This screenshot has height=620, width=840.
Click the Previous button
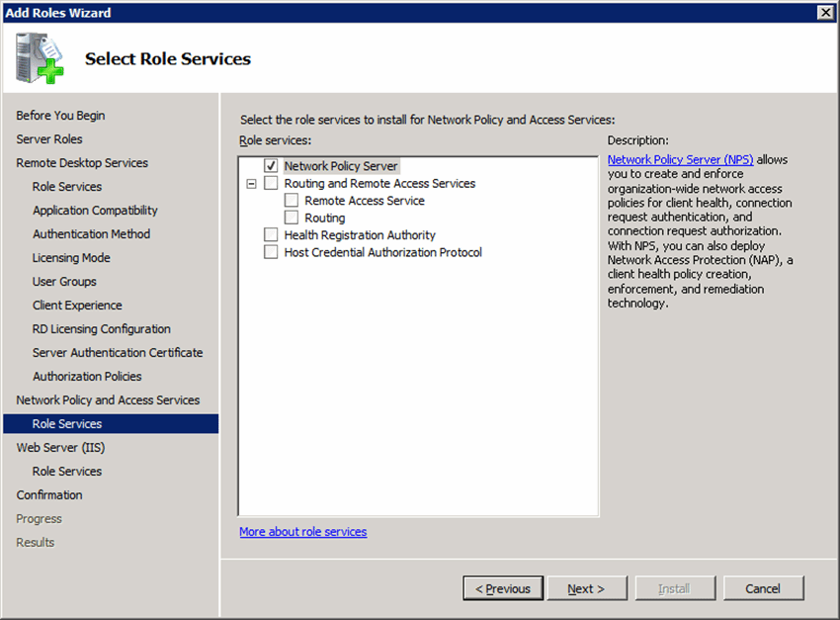(x=503, y=588)
